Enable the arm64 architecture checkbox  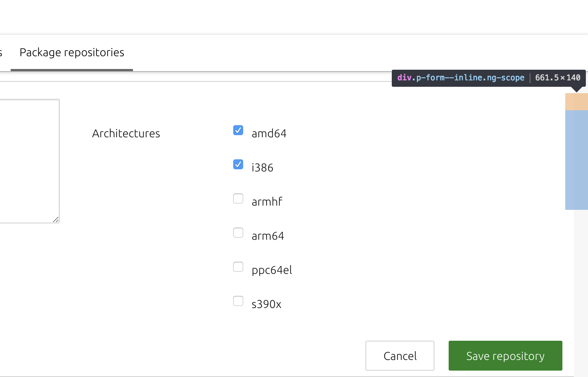tap(238, 233)
